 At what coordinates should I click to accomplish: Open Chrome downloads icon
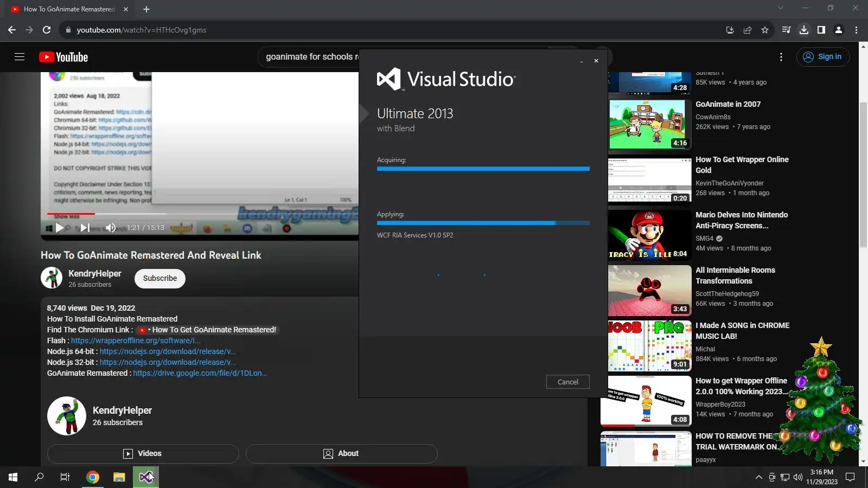coord(804,30)
